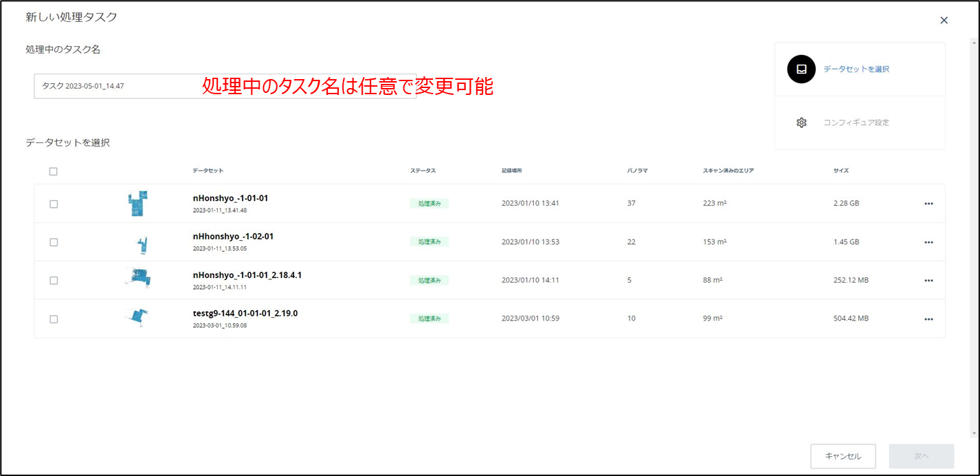
Task: Open ellipsis menu for nHhonshyo_-1-02-01 row
Action: [x=928, y=241]
